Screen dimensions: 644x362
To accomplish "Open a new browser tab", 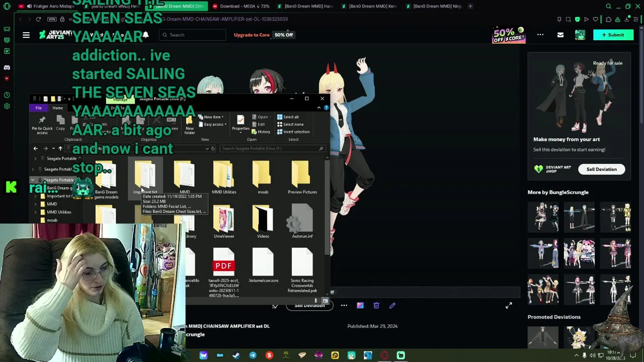I will (x=470, y=6).
